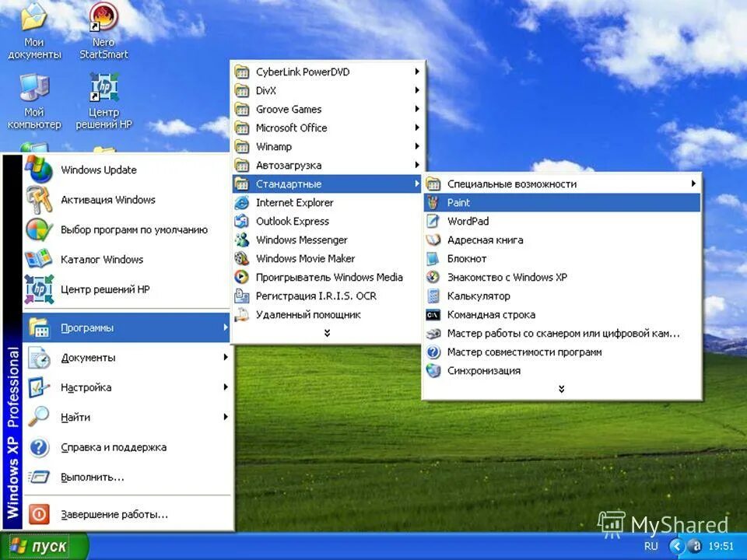Open the Настройка menu entry
The image size is (747, 560).
coord(127,387)
